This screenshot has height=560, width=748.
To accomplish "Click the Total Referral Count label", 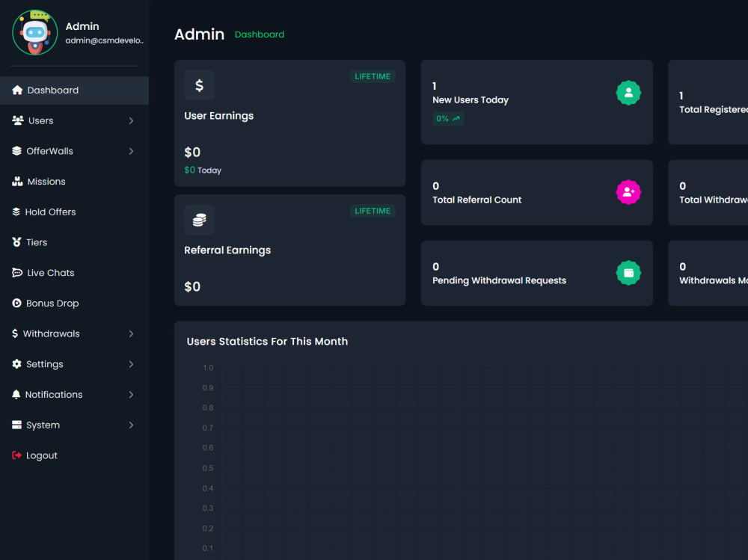I will point(477,200).
